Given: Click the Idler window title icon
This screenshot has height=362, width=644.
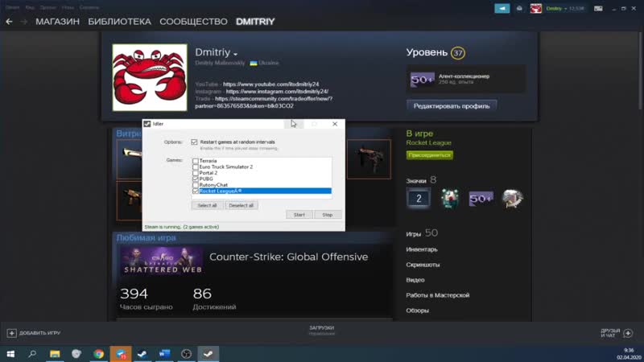Looking at the screenshot, I should click(147, 124).
